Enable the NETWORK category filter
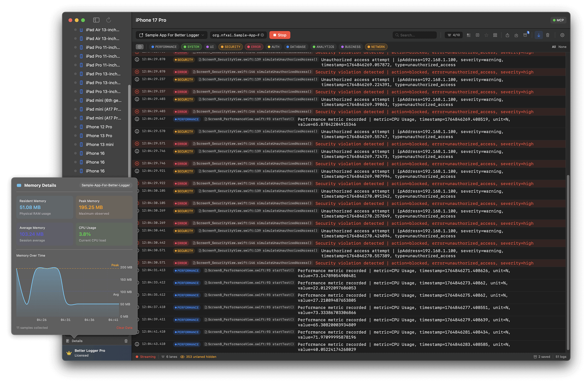 pyautogui.click(x=376, y=47)
